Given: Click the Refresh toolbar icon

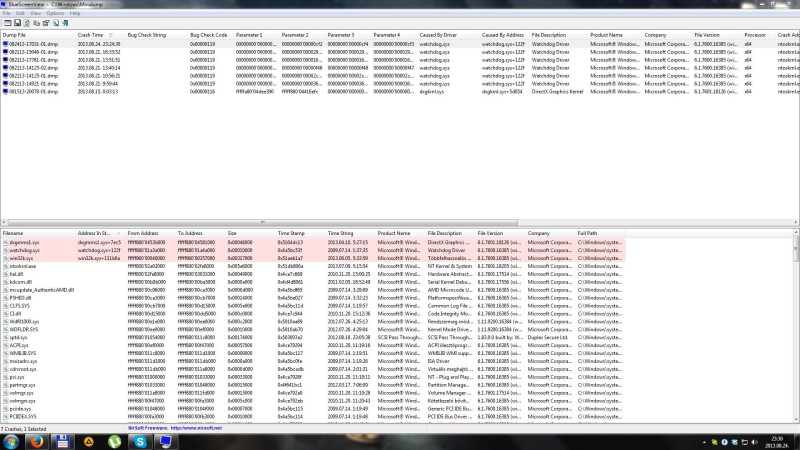Looking at the screenshot, I should (x=27, y=23).
